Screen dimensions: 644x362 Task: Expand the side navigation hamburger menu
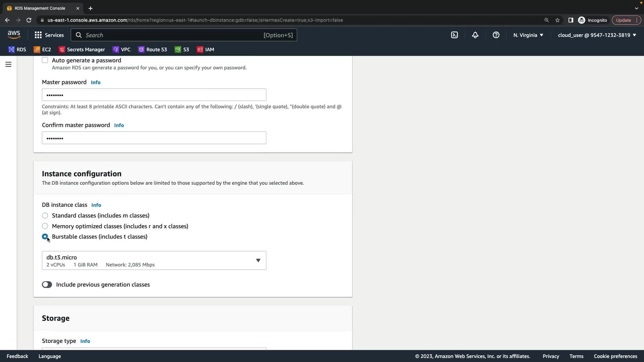(8, 64)
